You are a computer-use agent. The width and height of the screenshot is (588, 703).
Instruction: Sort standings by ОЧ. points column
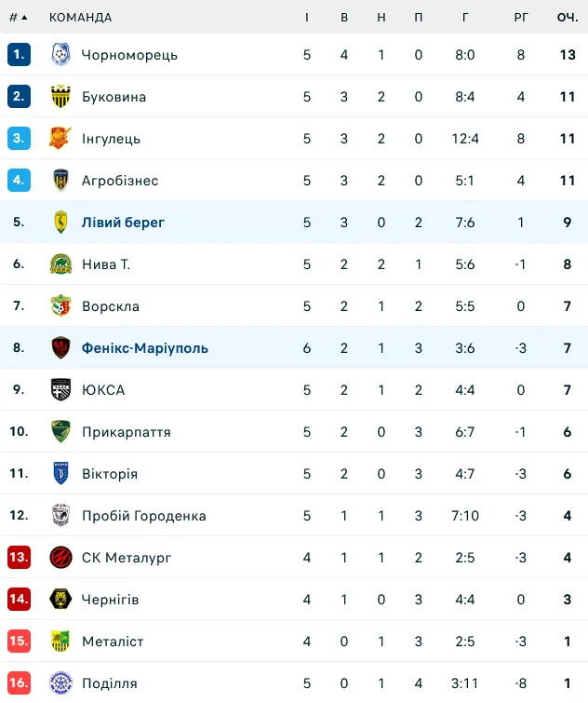point(568,18)
